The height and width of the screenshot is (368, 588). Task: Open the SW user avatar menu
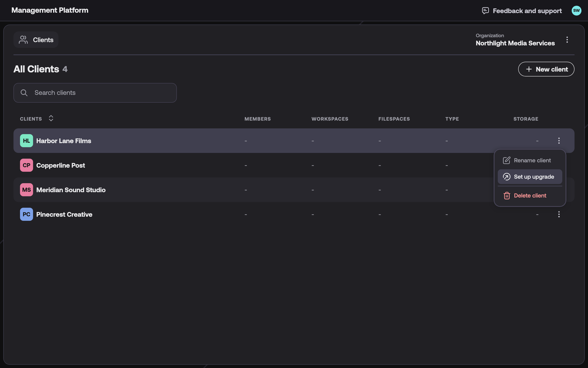tap(576, 10)
